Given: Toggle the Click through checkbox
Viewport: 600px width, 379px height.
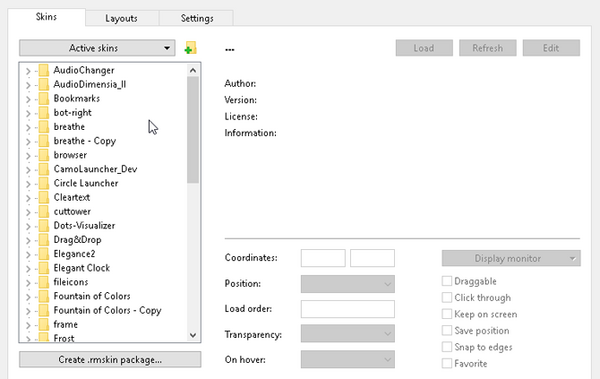Looking at the screenshot, I should [x=447, y=297].
